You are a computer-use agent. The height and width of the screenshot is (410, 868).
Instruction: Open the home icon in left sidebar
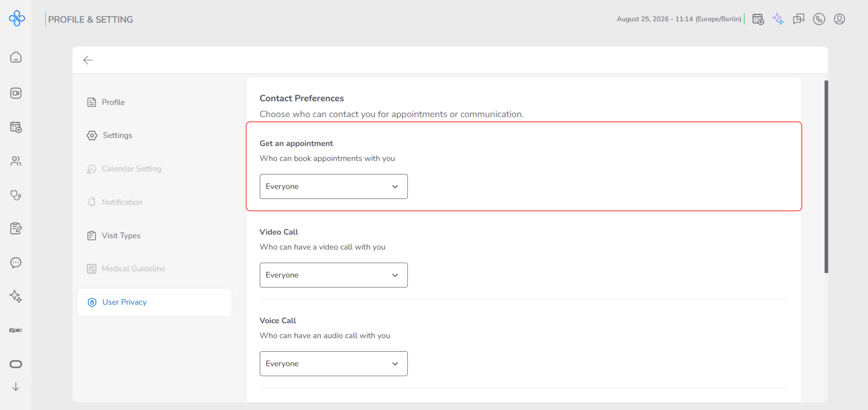16,57
